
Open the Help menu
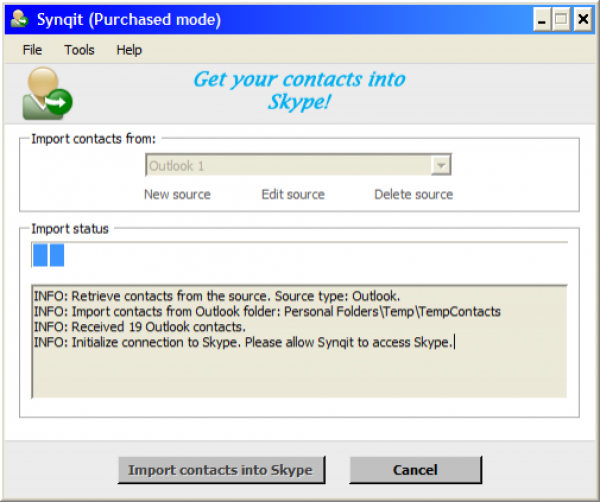pos(129,49)
